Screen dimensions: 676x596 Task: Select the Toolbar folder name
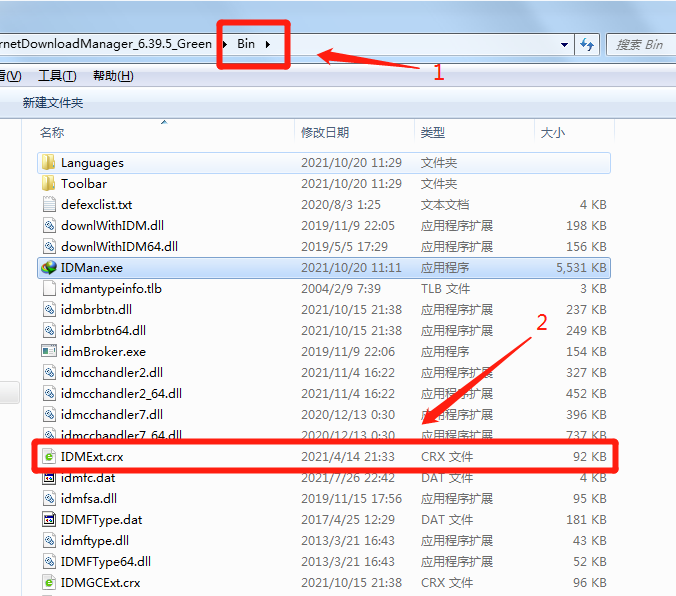tap(84, 184)
